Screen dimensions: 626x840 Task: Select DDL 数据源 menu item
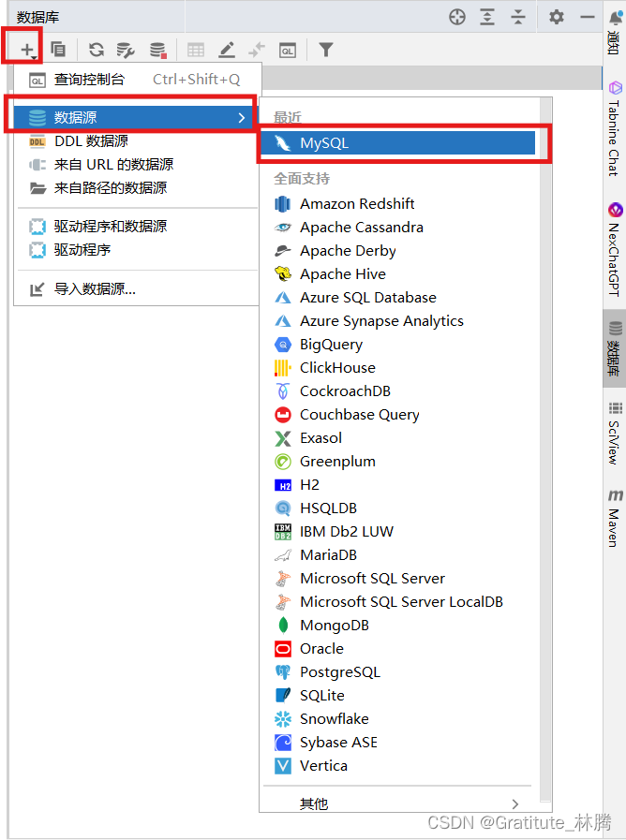(x=138, y=141)
